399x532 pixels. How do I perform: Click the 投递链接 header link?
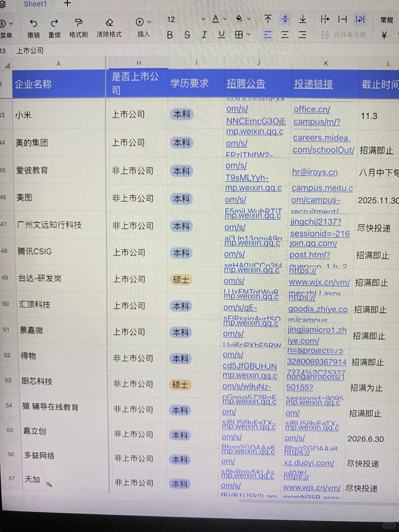[313, 84]
